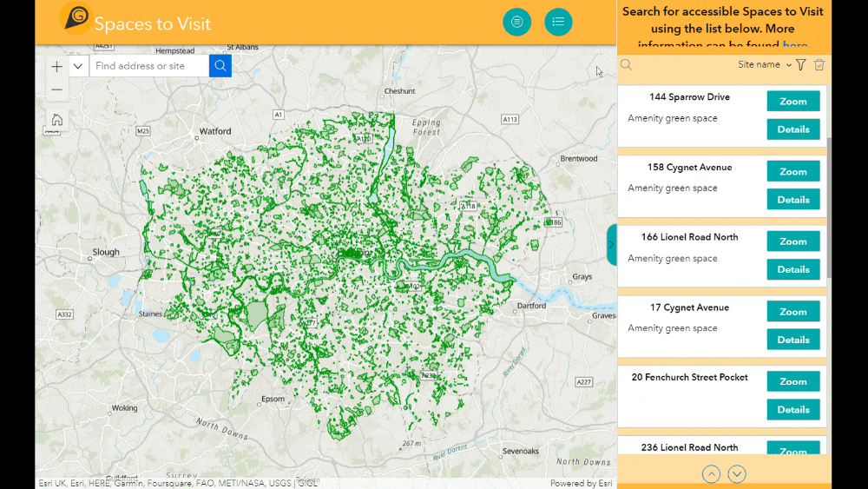Image resolution: width=868 pixels, height=489 pixels.
Task: Open Details for 158 Cygnet Avenue
Action: coord(793,200)
